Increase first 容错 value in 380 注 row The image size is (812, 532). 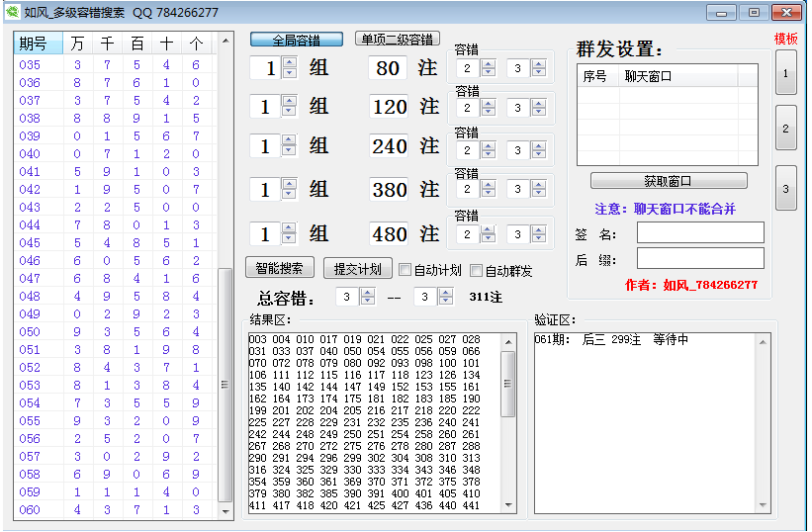pos(489,185)
